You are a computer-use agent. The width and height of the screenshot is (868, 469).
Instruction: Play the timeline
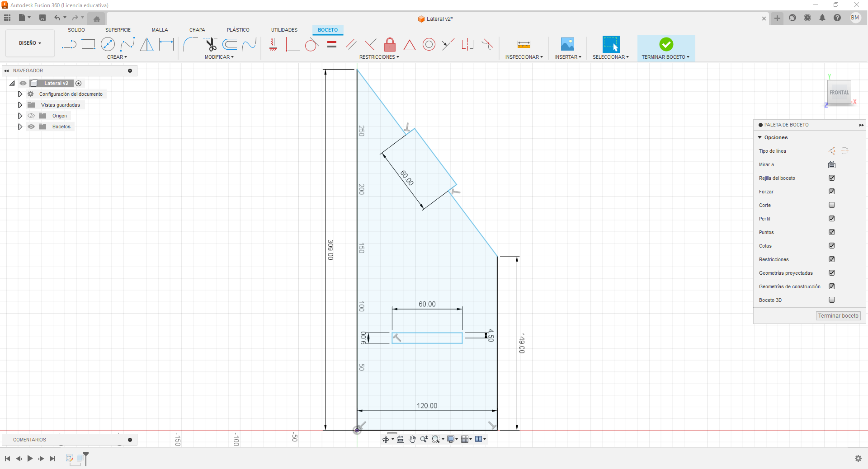(30, 459)
